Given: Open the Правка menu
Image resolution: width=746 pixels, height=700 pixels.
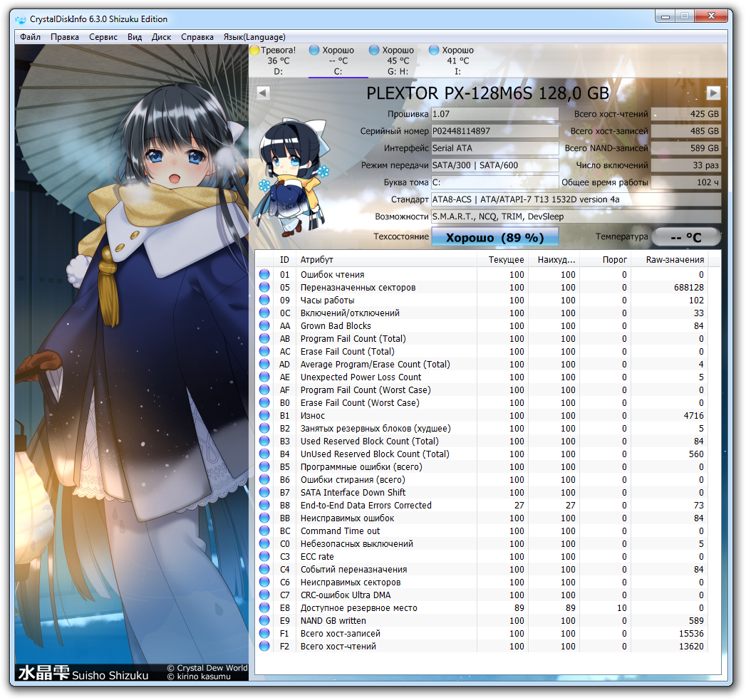Looking at the screenshot, I should (65, 37).
